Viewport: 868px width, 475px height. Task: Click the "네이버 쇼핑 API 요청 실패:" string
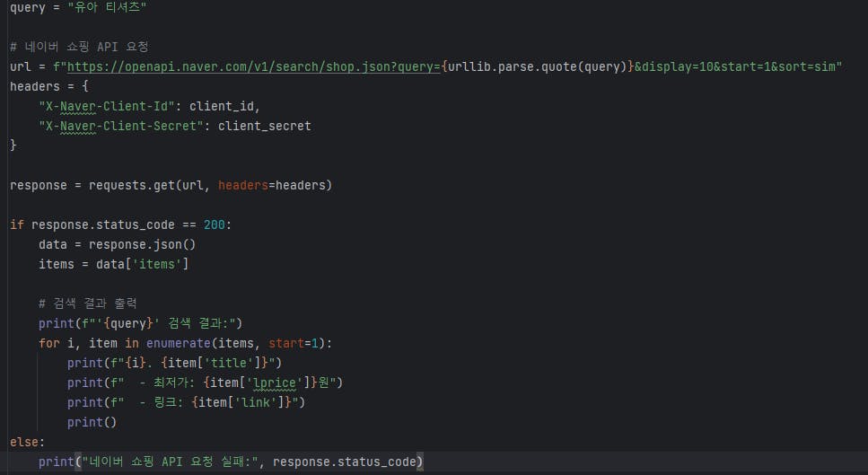(x=171, y=462)
